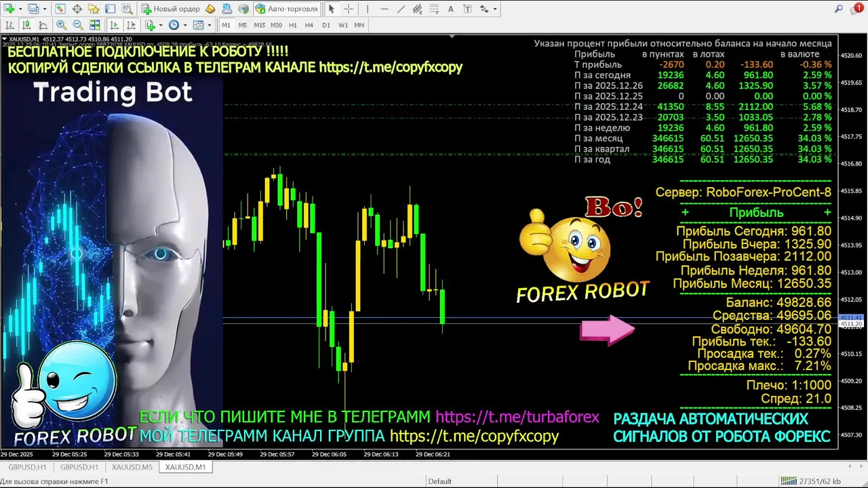
Task: Open the Data Window crosshair-circle icon
Action: [x=77, y=9]
